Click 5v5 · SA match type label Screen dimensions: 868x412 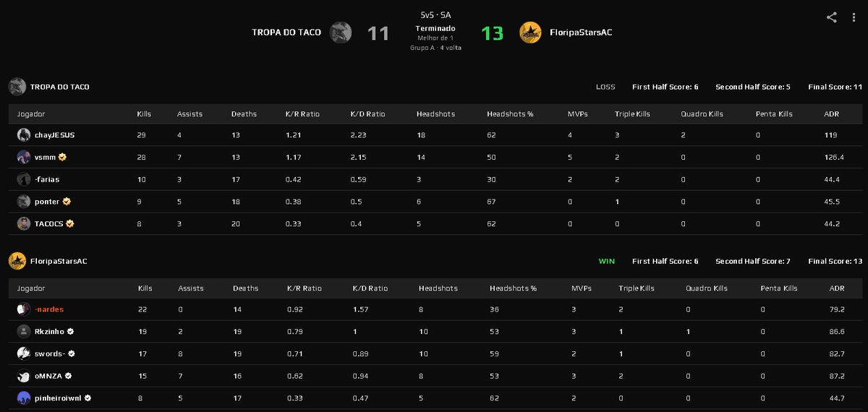435,14
